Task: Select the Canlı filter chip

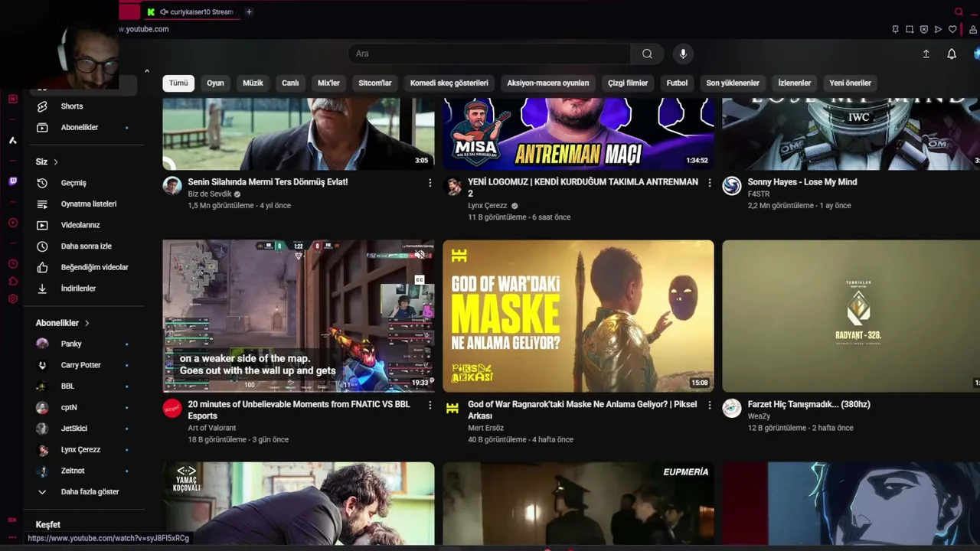Action: [x=290, y=83]
